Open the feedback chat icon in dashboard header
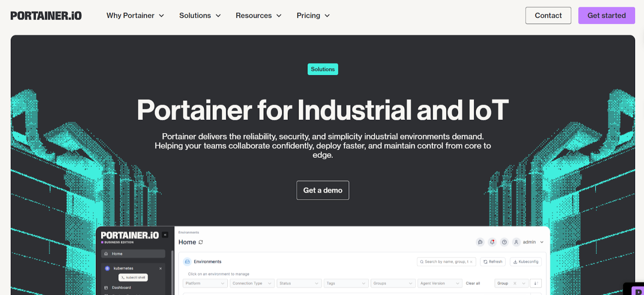 tap(480, 242)
